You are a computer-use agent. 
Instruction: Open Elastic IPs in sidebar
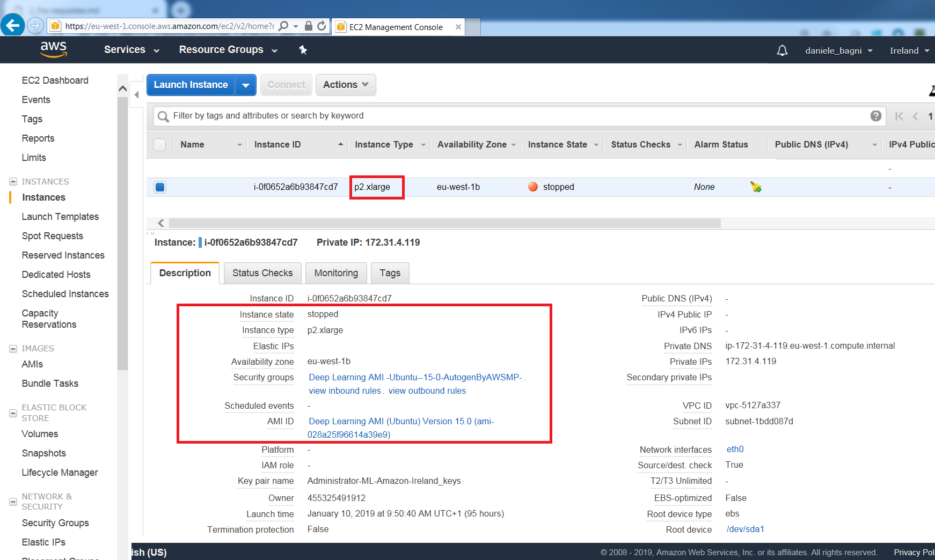[x=43, y=542]
